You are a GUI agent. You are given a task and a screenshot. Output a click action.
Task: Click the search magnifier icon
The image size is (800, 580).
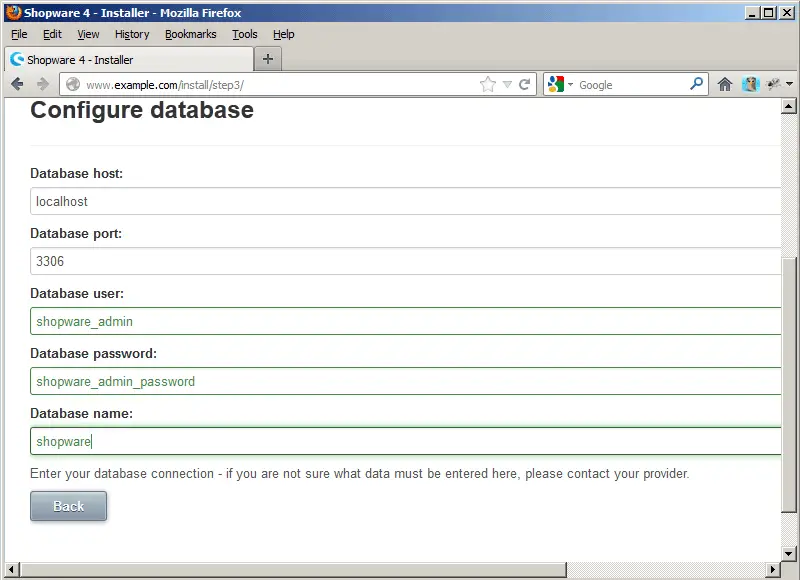(x=696, y=84)
